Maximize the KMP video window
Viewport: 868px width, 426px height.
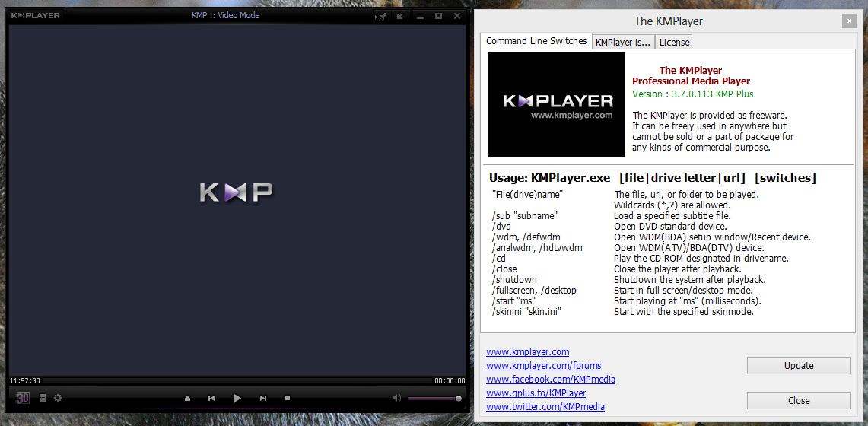(438, 16)
